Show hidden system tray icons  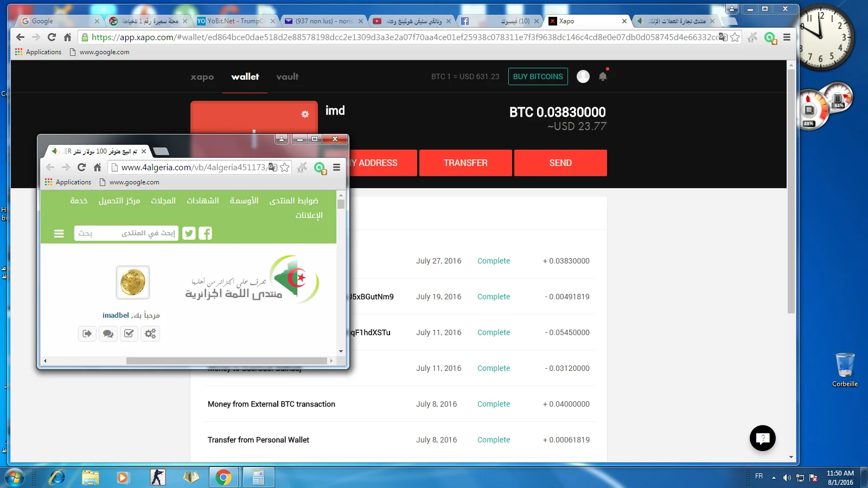[x=774, y=478]
